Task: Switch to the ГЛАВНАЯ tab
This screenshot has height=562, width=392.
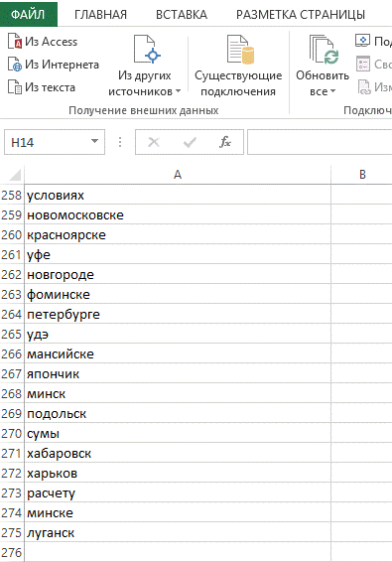Action: click(x=100, y=14)
